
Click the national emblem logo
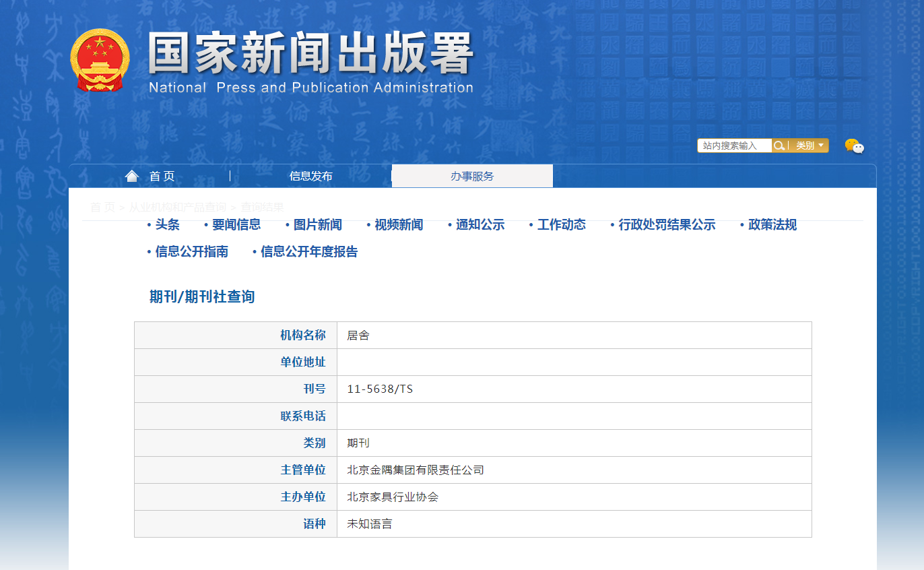tap(99, 60)
